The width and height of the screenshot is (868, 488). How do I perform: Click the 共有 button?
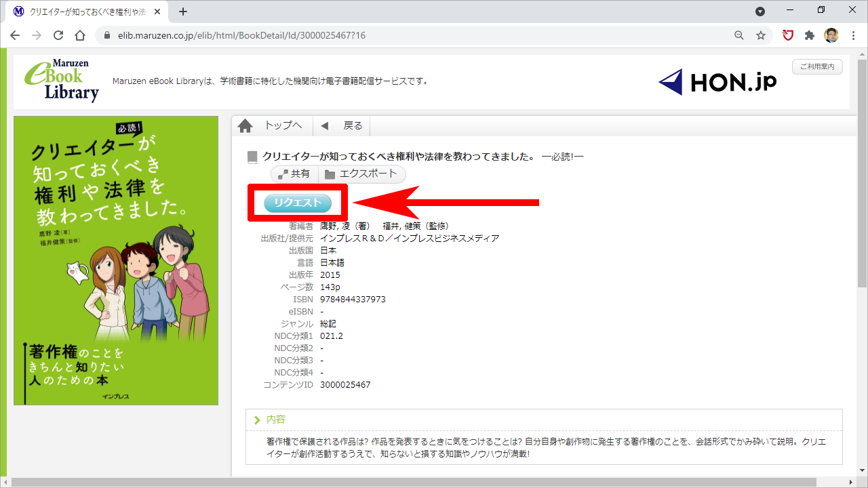pyautogui.click(x=294, y=174)
